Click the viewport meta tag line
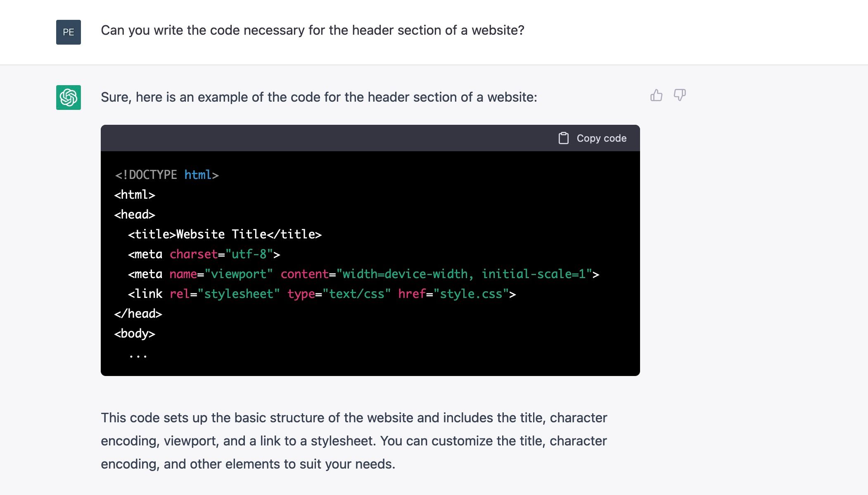The width and height of the screenshot is (868, 495). click(x=363, y=274)
